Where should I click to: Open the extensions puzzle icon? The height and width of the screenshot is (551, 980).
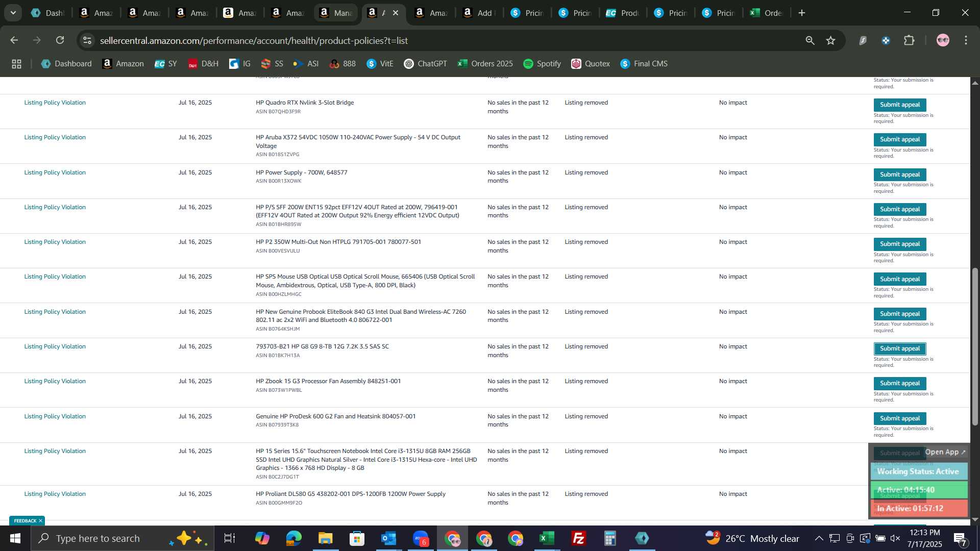point(909,40)
